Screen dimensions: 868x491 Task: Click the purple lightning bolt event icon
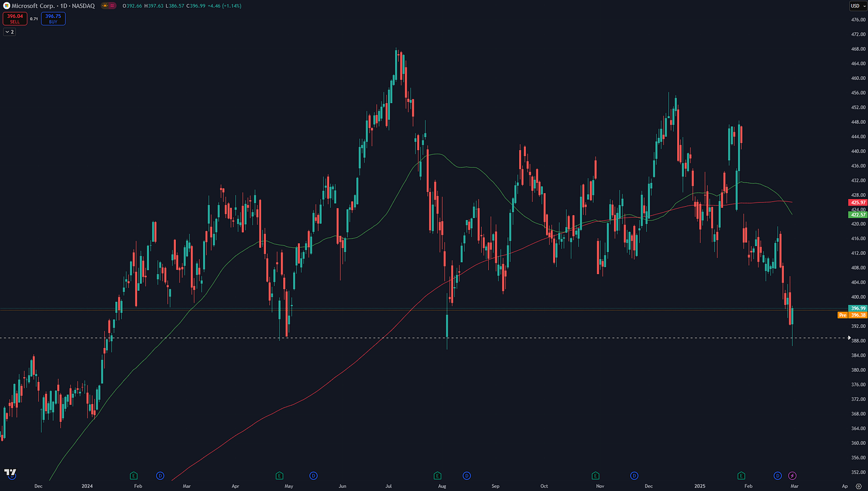(x=792, y=476)
